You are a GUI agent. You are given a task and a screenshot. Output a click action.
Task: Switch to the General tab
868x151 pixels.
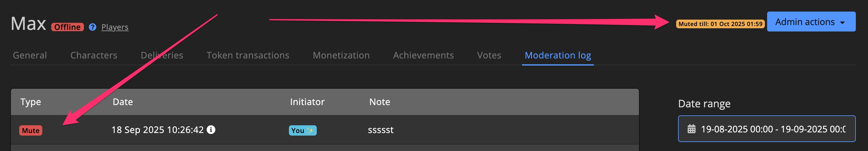30,55
